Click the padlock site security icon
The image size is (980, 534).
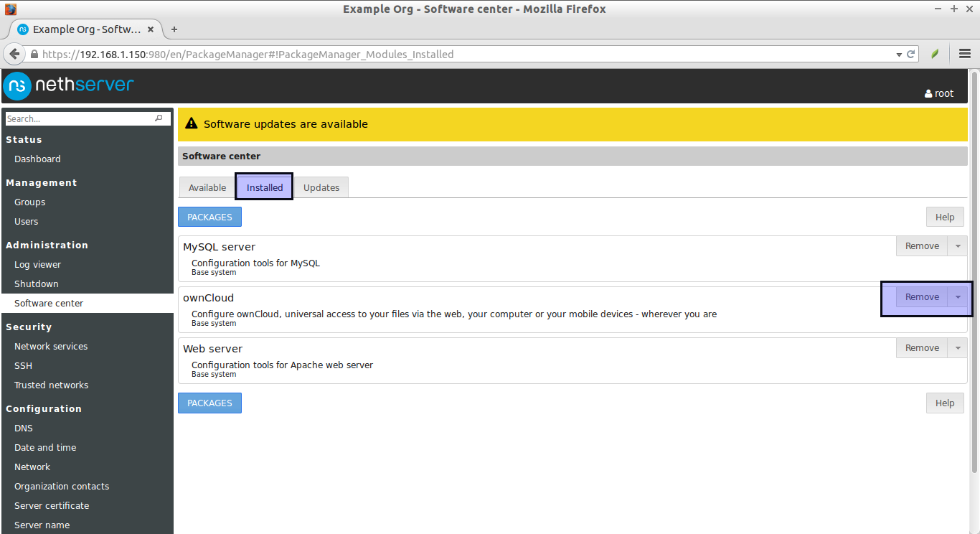coord(34,55)
